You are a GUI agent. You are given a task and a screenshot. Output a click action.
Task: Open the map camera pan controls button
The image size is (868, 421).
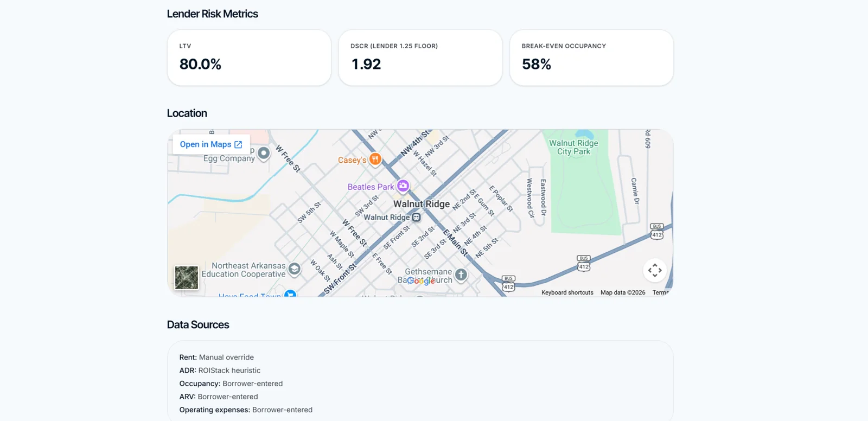[x=655, y=270]
